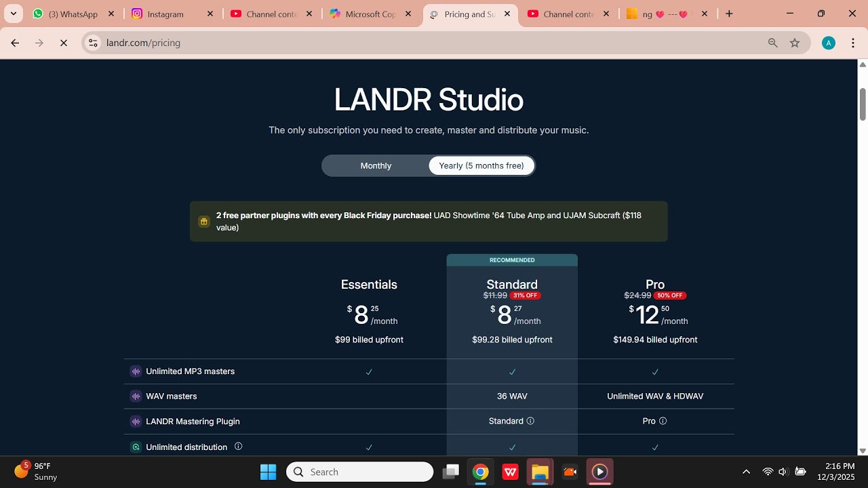Click the browser forward arrow

39,43
